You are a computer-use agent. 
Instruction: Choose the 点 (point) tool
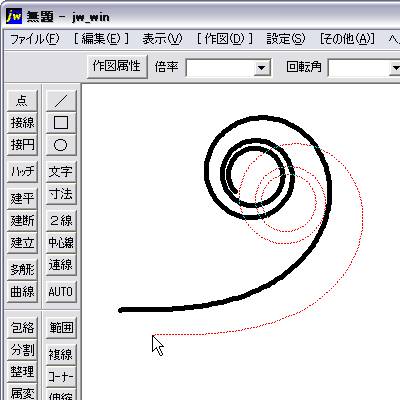[22, 100]
